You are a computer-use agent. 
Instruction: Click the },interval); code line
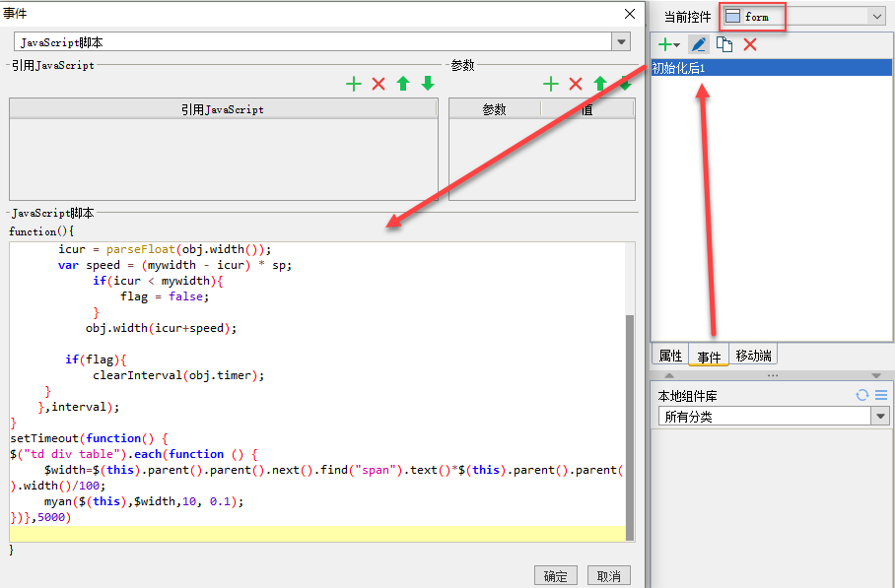79,407
